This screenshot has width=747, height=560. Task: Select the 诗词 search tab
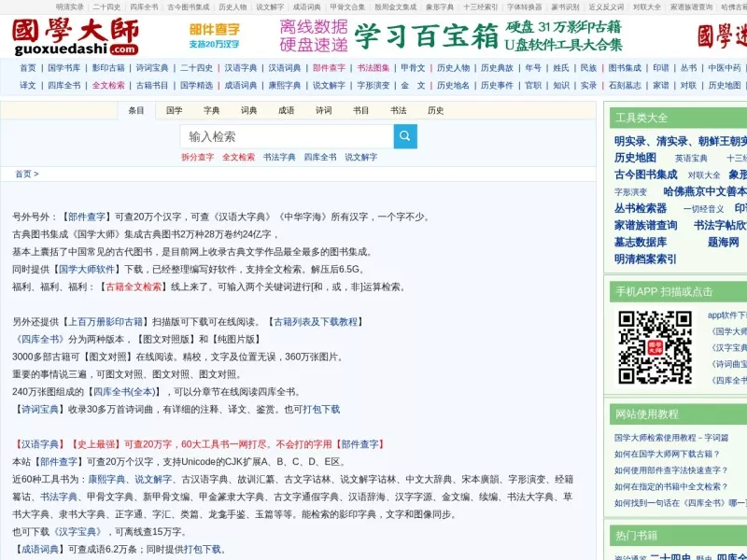point(323,110)
